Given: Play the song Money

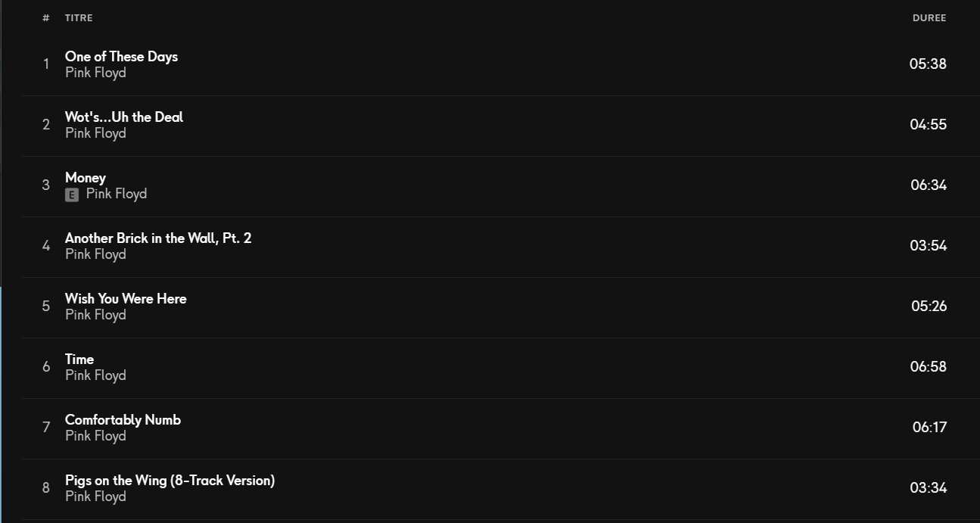Looking at the screenshot, I should coord(86,178).
